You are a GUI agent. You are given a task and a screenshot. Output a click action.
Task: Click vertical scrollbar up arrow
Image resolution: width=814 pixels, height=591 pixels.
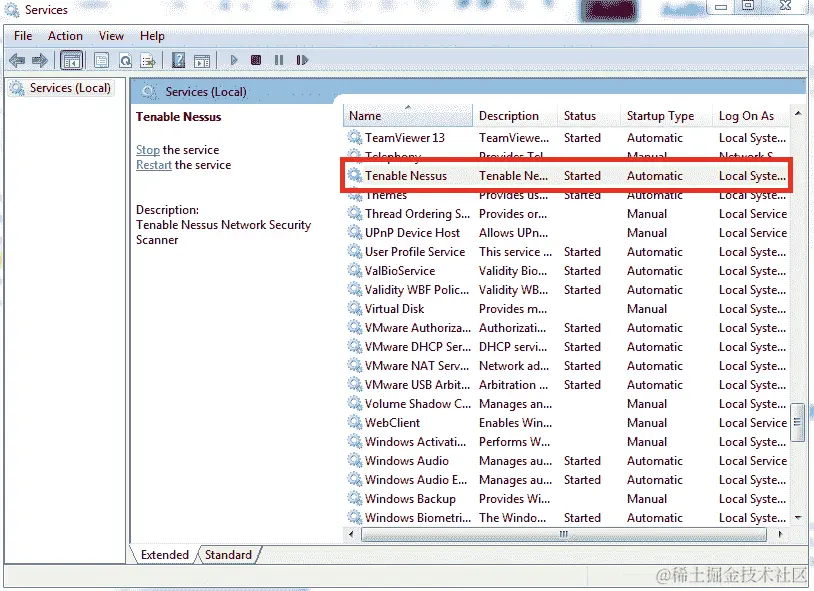point(798,113)
